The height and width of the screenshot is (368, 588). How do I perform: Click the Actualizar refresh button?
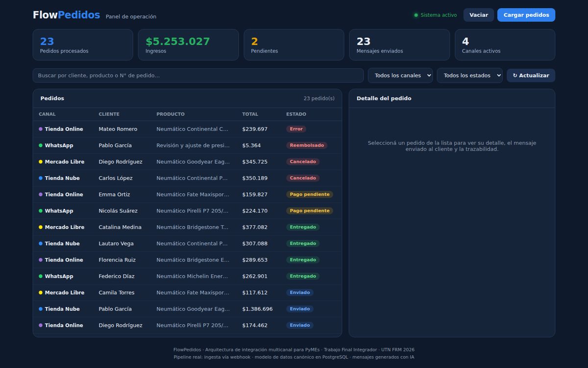(x=531, y=76)
